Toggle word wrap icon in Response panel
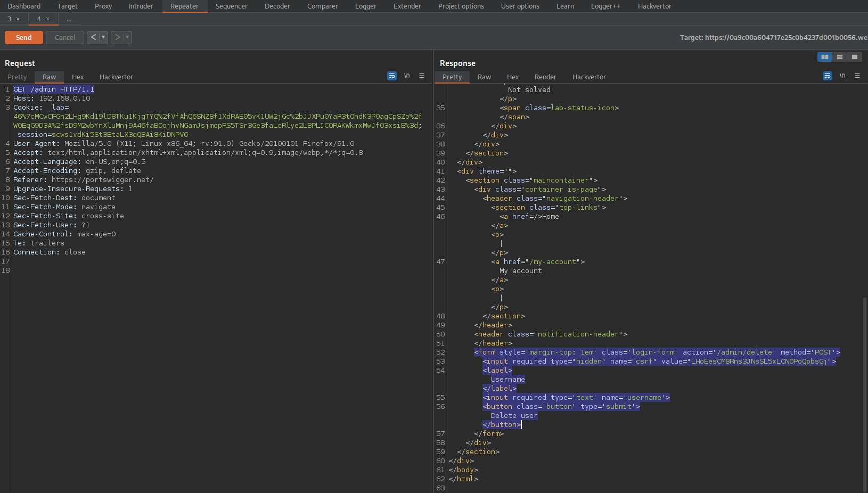The image size is (868, 493). [x=828, y=76]
